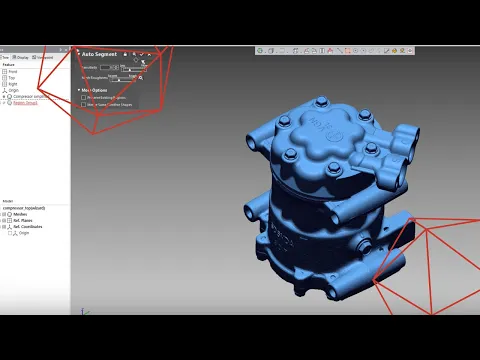Toggle the Ref. Planes visibility checkbox

[4, 220]
